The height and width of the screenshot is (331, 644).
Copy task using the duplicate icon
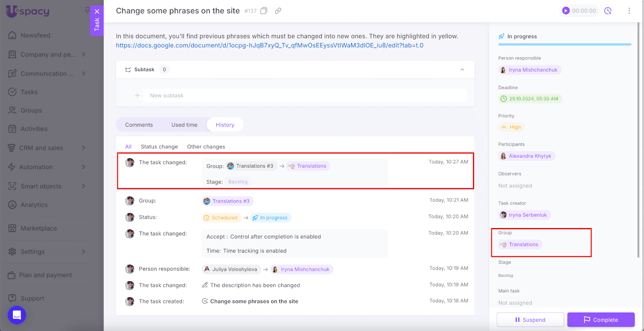pos(264,11)
